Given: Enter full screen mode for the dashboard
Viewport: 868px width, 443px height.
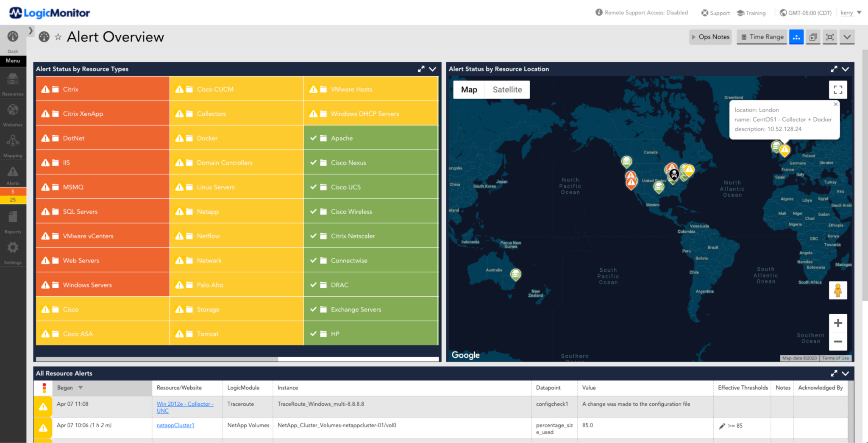Looking at the screenshot, I should (x=830, y=37).
